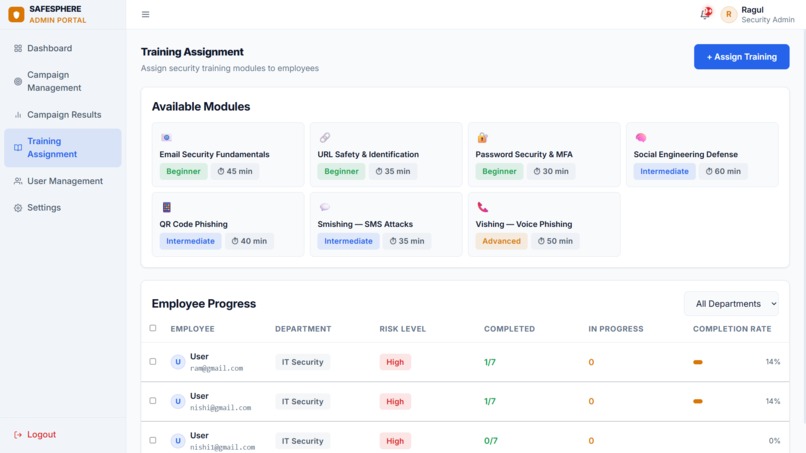Open Campaign Results in sidebar
806x453 pixels.
click(x=63, y=115)
